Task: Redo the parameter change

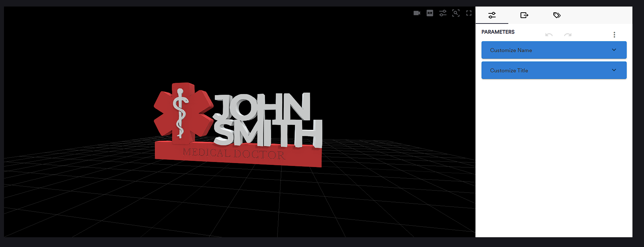Action: click(x=567, y=35)
